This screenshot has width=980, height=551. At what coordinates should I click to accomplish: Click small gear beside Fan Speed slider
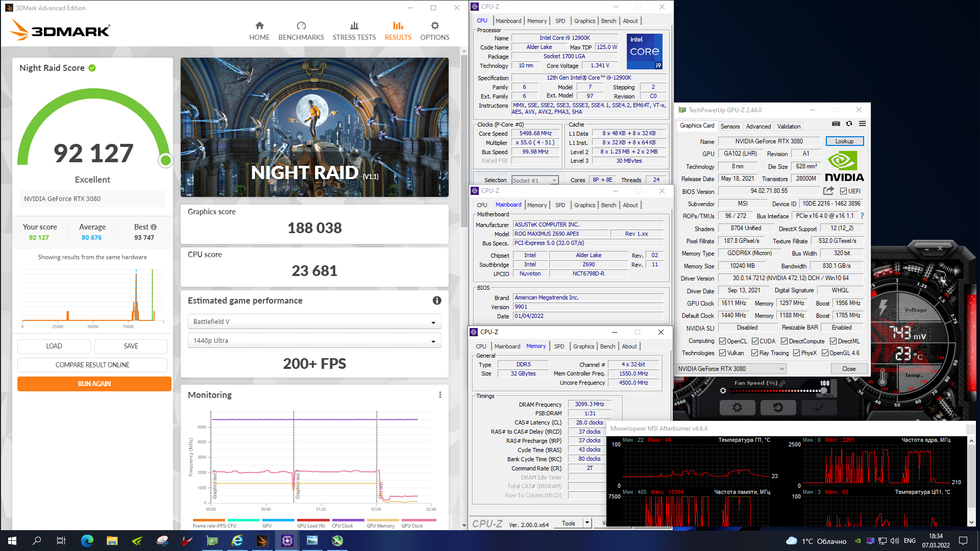(723, 391)
